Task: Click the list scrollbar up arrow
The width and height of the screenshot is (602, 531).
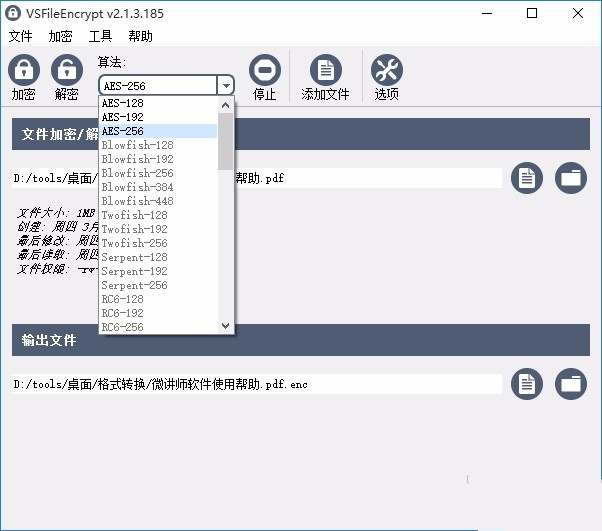Action: click(x=225, y=105)
